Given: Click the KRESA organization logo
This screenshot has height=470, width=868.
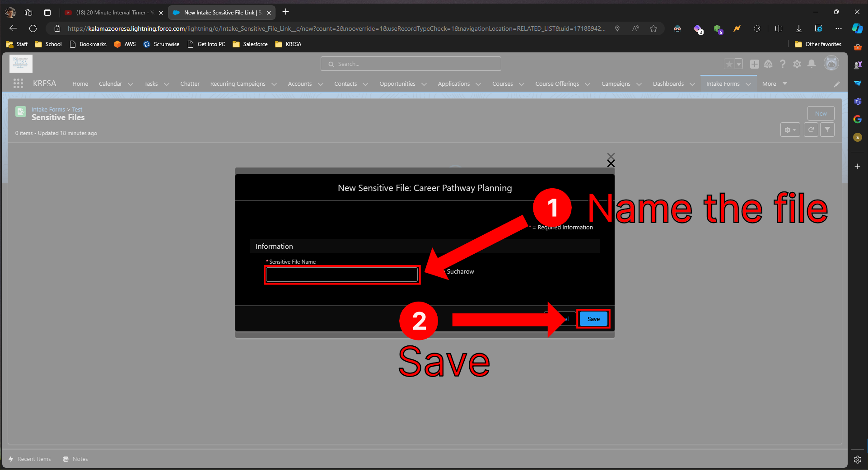Looking at the screenshot, I should [21, 64].
